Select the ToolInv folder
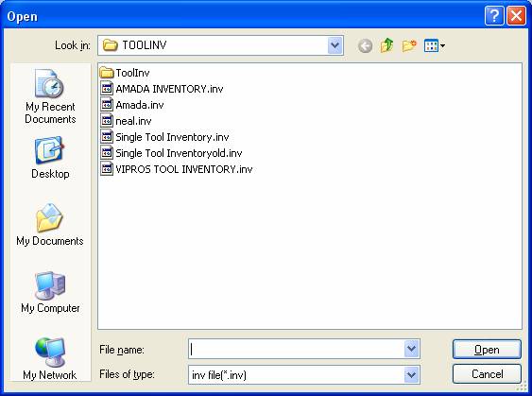Screen dimensions: 532x396 [125, 73]
